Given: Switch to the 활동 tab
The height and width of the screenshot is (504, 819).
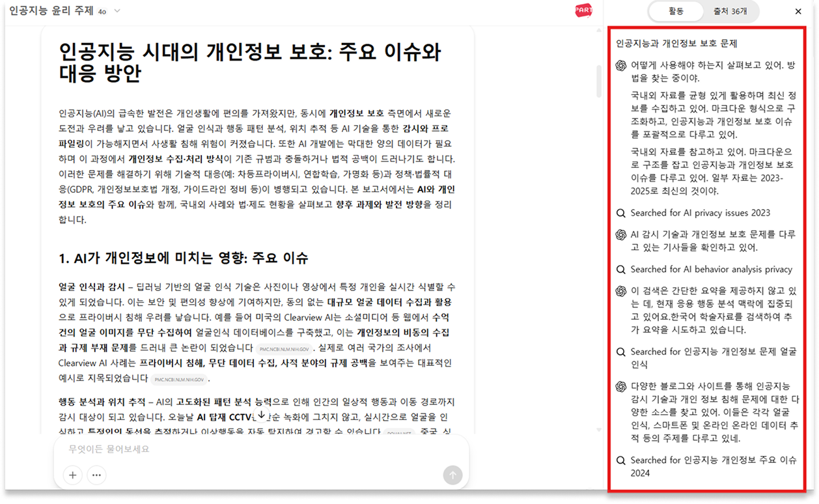Looking at the screenshot, I should pyautogui.click(x=676, y=11).
